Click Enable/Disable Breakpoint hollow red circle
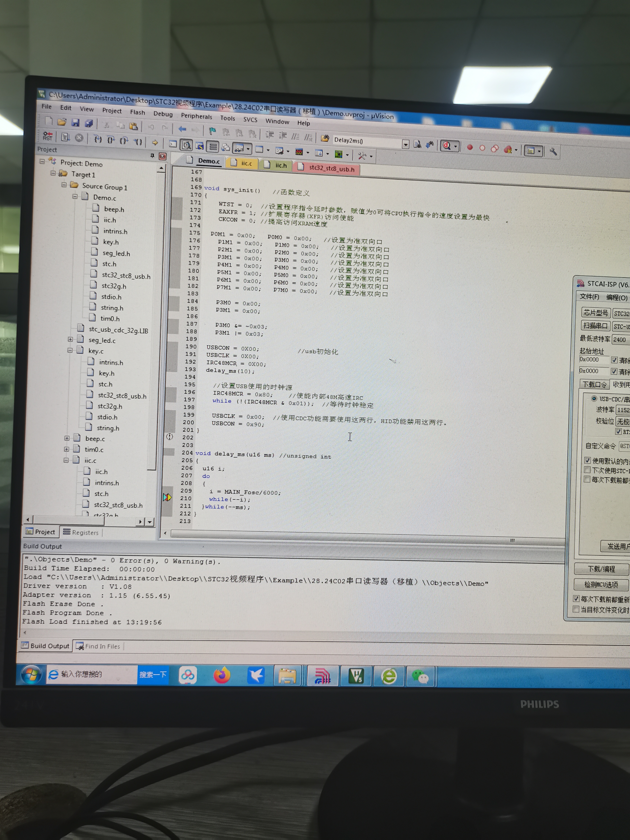Image resolution: width=630 pixels, height=840 pixels. [482, 148]
